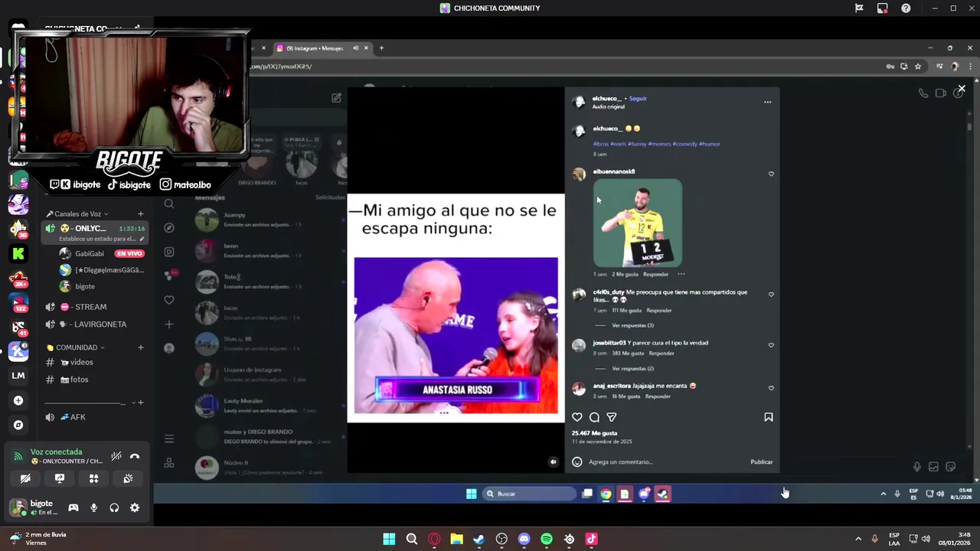Open Instagram Reels icon in sidebar
This screenshot has height=551, width=980.
pyautogui.click(x=169, y=252)
